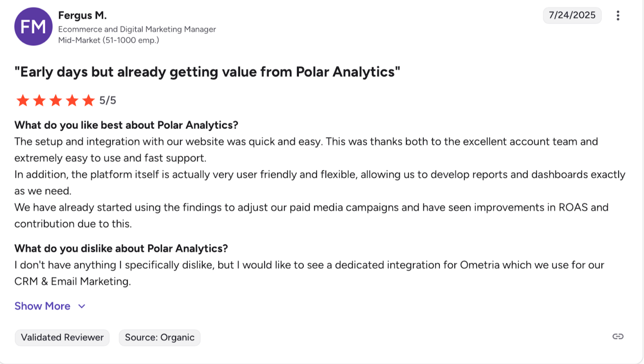Click the "What do you dislike" heading
This screenshot has height=364, width=644.
point(121,248)
